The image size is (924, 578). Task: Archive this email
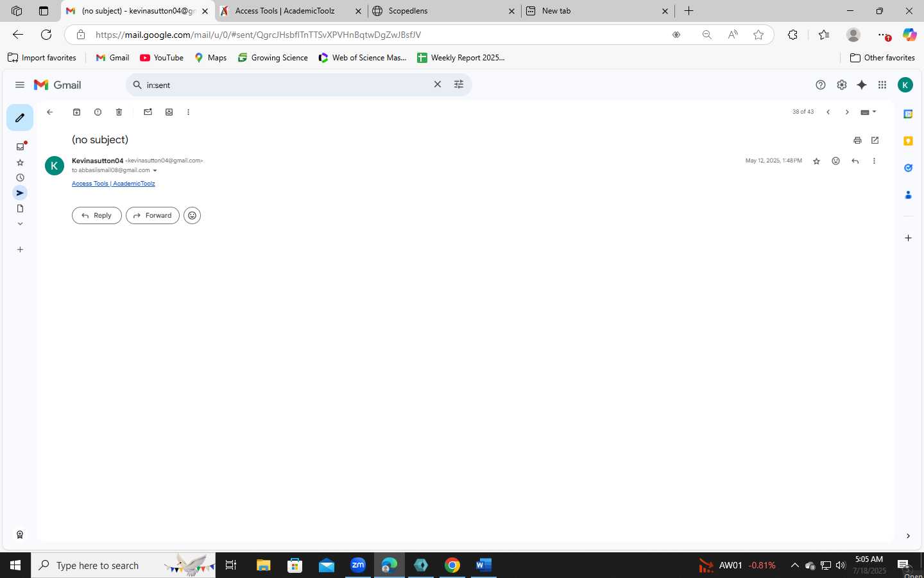click(76, 112)
